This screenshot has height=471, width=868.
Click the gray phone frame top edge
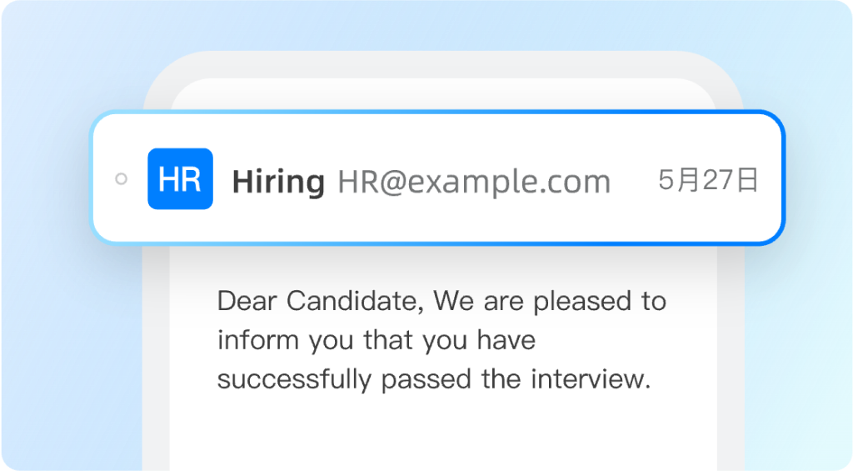(441, 65)
